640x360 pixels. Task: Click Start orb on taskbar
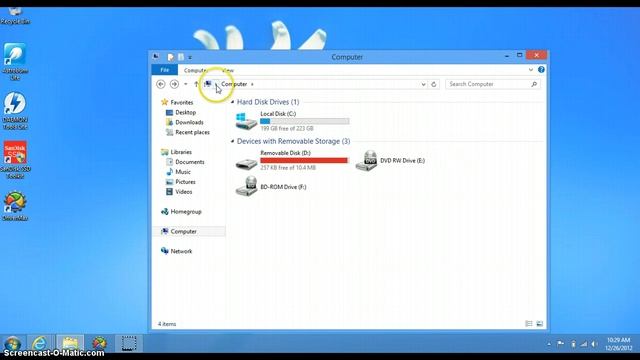[x=13, y=343]
